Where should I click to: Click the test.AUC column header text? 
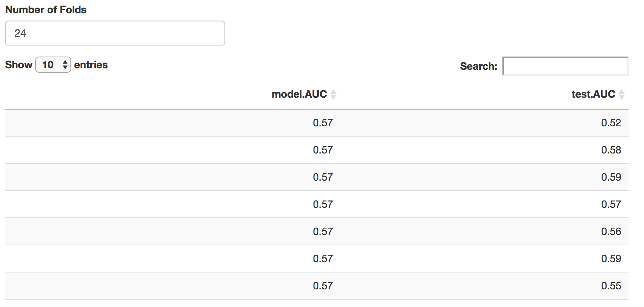[x=593, y=94]
